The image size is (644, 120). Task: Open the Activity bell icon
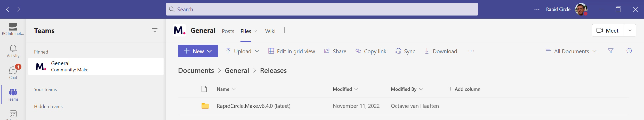click(x=13, y=51)
